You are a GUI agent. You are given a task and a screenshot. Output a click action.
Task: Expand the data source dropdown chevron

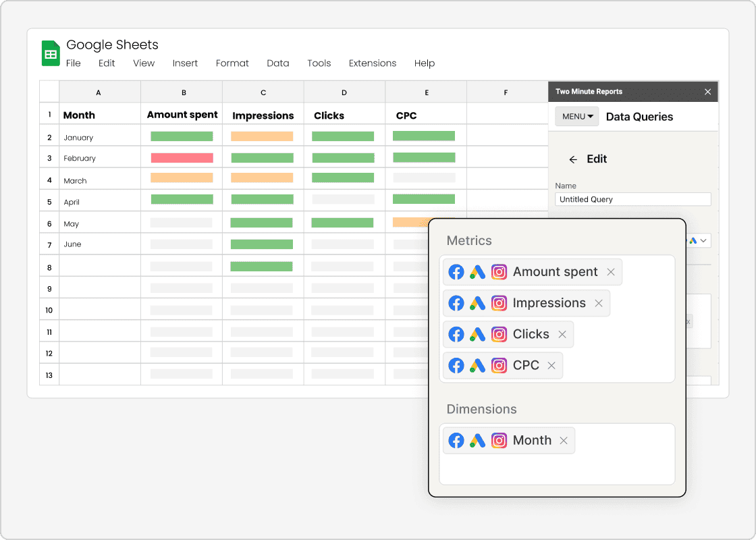coord(703,240)
